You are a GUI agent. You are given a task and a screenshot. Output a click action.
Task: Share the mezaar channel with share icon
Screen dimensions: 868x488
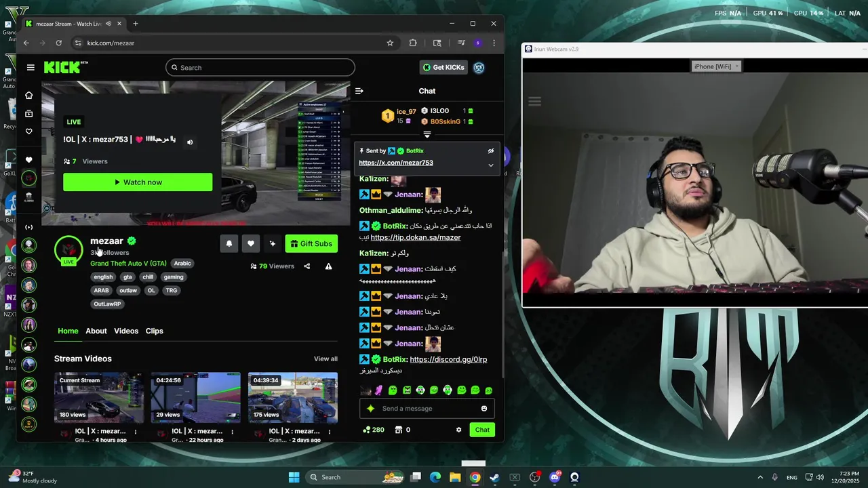tap(307, 266)
